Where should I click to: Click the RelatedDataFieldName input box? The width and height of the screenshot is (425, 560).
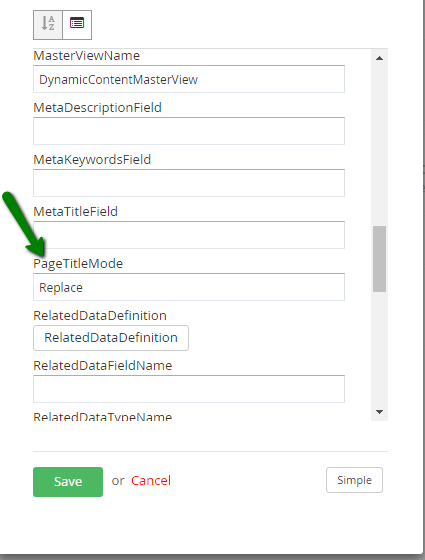[x=189, y=389]
